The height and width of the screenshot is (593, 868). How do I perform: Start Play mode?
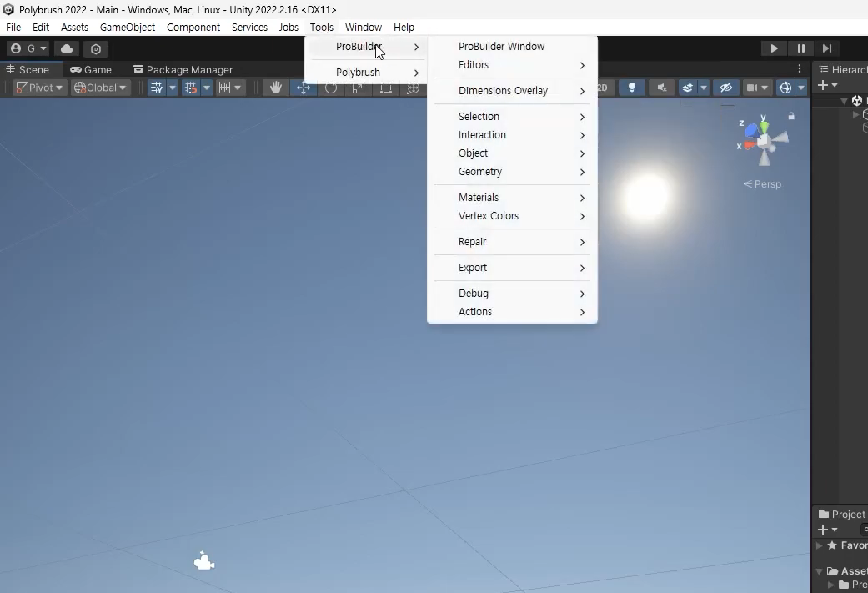(x=774, y=48)
